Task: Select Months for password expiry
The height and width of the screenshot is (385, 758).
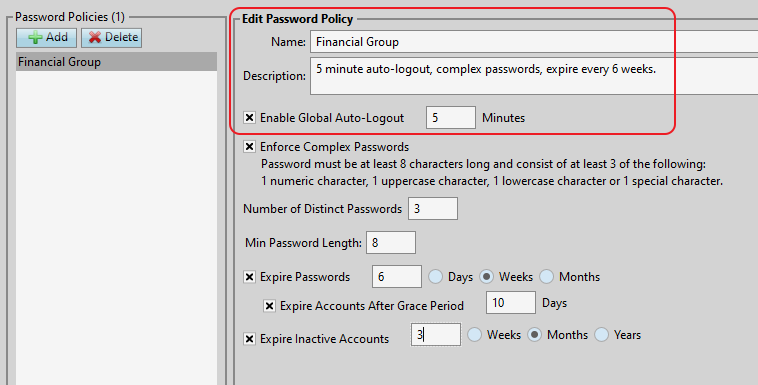Action: (x=547, y=277)
